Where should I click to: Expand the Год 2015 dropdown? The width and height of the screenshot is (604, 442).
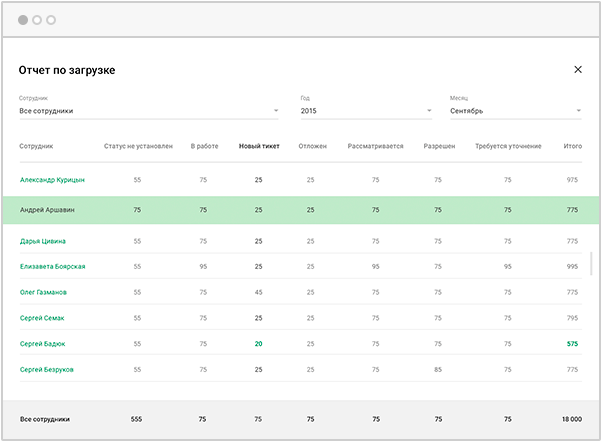pos(365,111)
